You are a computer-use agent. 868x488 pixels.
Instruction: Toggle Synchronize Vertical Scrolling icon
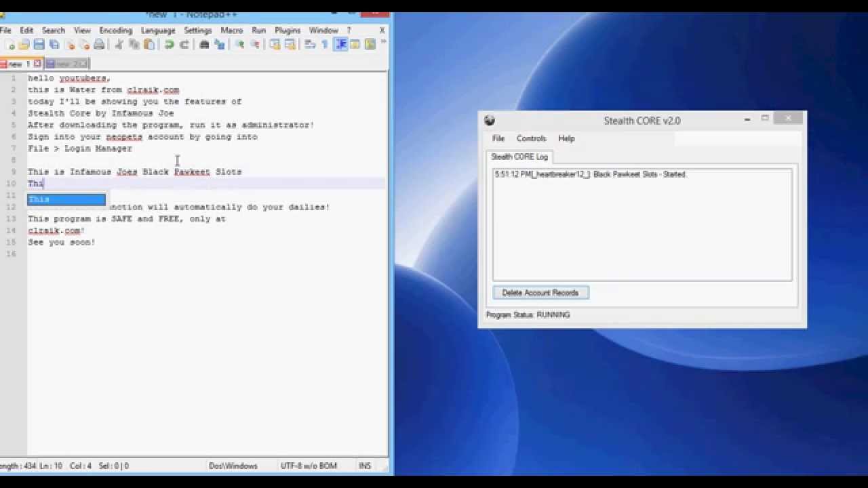275,45
